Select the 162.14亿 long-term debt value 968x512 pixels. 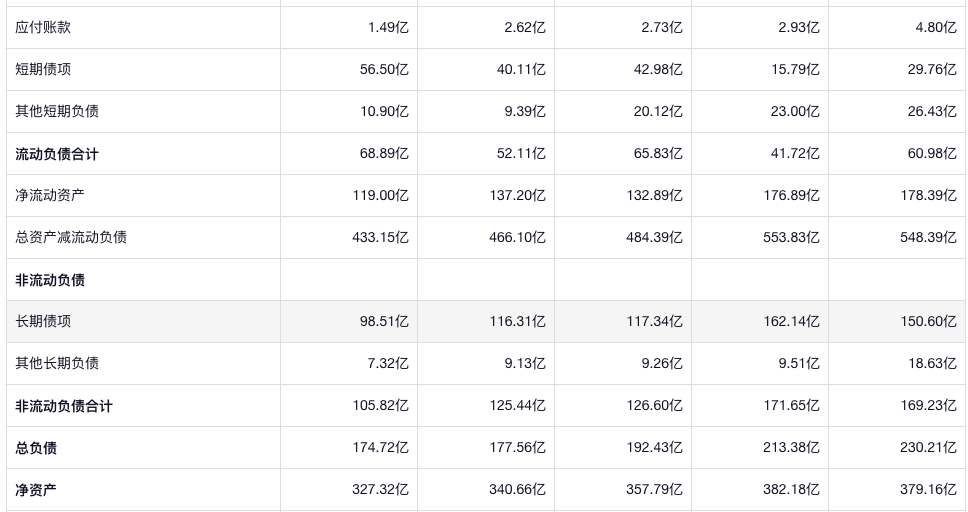pos(791,322)
